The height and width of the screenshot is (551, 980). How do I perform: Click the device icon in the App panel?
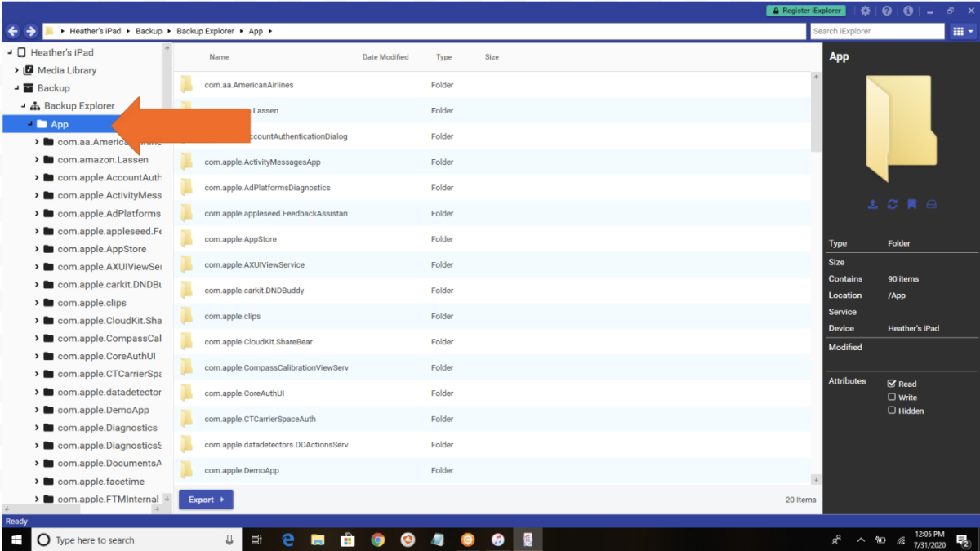931,204
